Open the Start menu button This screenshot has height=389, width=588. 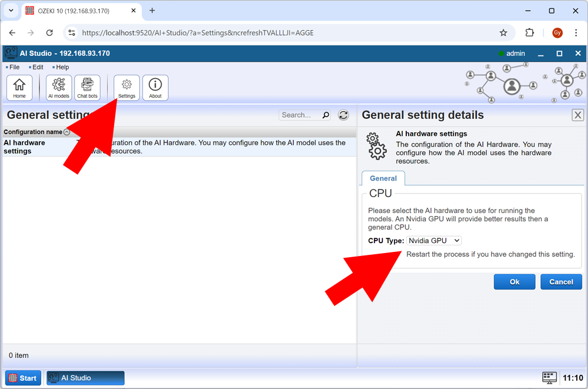[x=24, y=378]
